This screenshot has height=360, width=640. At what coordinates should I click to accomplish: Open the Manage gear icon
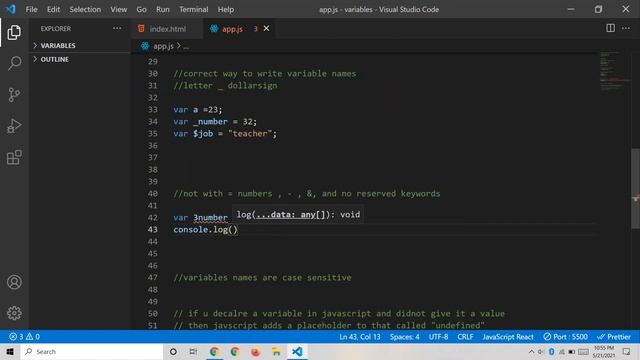pyautogui.click(x=14, y=313)
